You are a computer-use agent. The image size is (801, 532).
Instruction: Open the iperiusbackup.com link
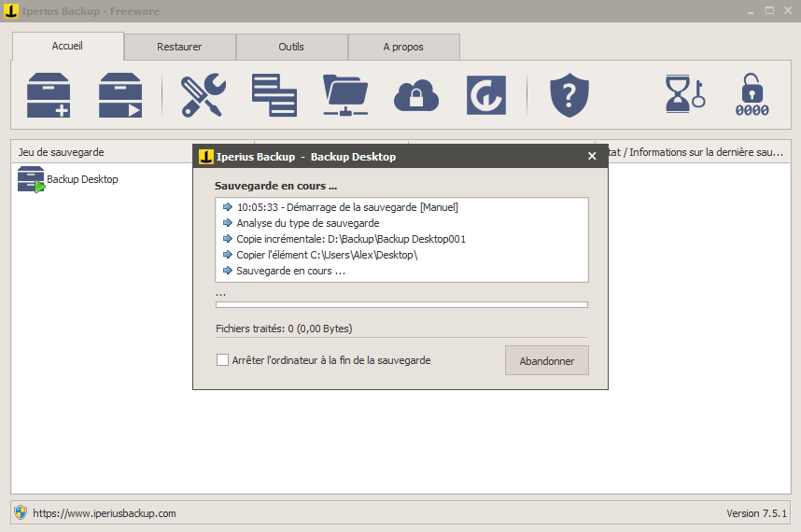(105, 513)
